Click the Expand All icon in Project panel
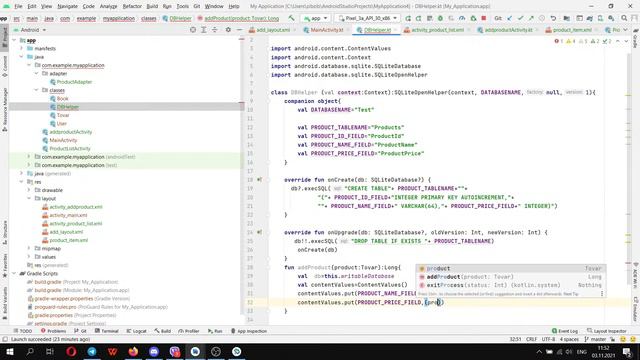The width and height of the screenshot is (640, 360). tap(204, 30)
